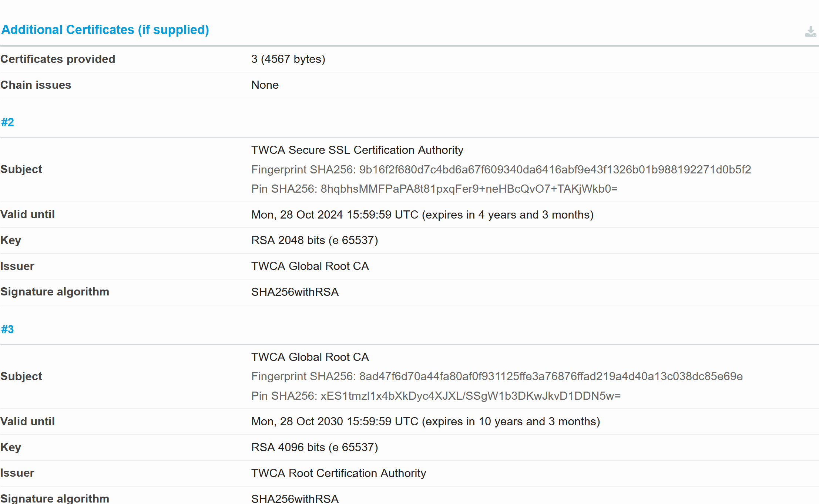Click TWCA Secure SSL Certification Authority subject
This screenshot has height=504, width=819.
[x=357, y=150]
